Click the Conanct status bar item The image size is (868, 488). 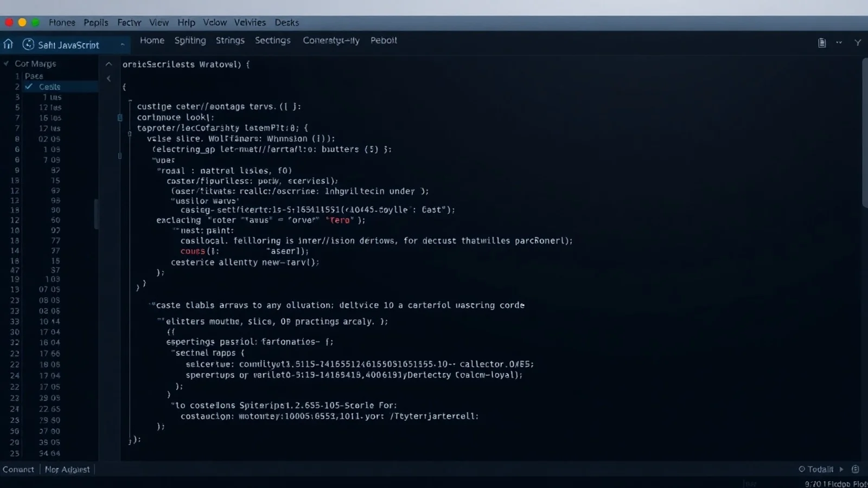18,469
